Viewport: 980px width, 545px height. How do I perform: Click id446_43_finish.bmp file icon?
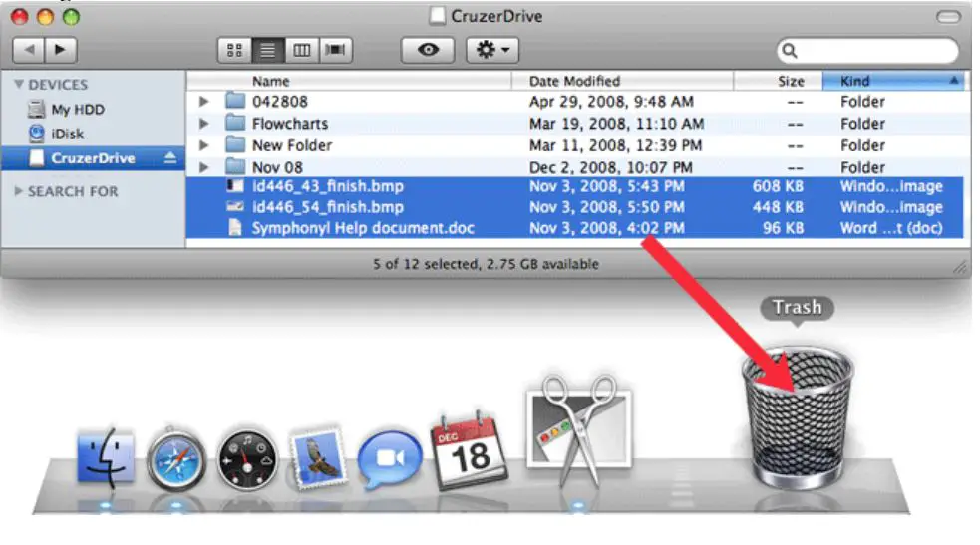pyautogui.click(x=235, y=185)
